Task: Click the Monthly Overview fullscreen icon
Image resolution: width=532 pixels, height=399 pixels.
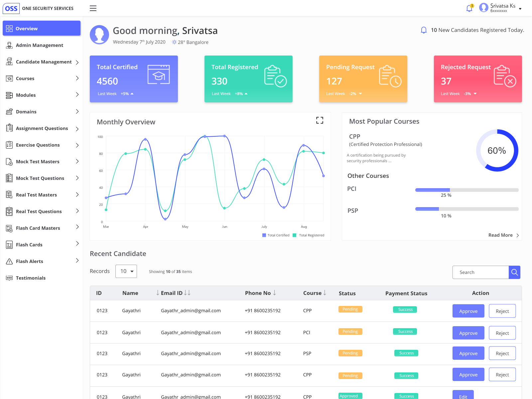Action: click(x=320, y=120)
